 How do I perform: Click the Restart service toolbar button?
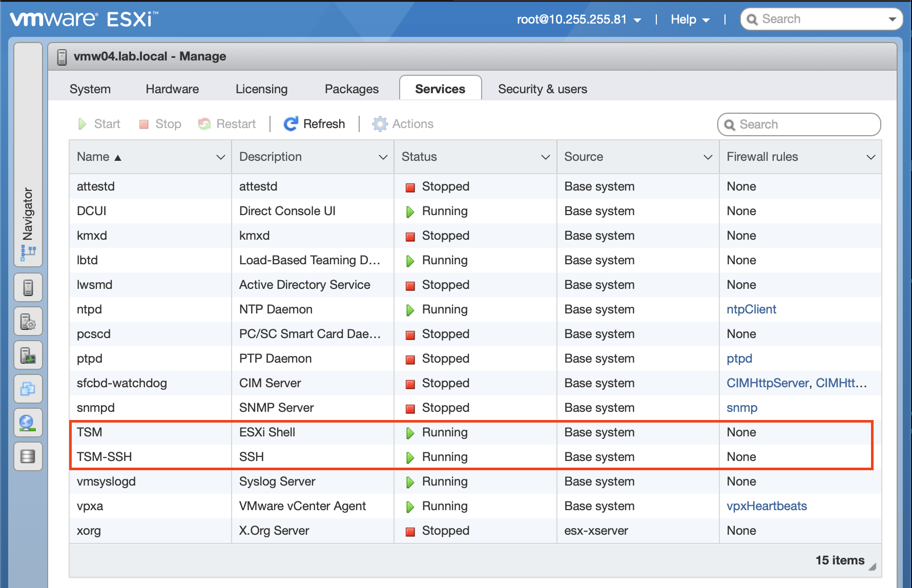pos(226,124)
